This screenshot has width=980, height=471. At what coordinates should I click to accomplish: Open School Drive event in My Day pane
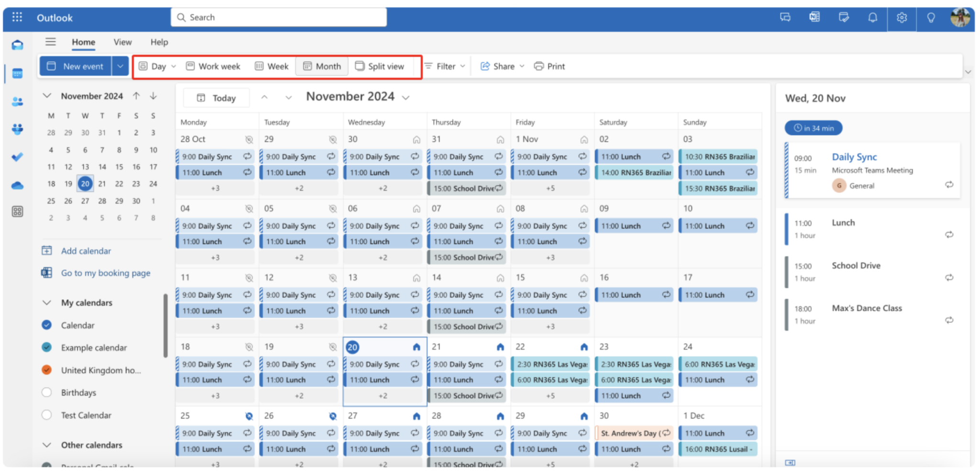(872, 272)
